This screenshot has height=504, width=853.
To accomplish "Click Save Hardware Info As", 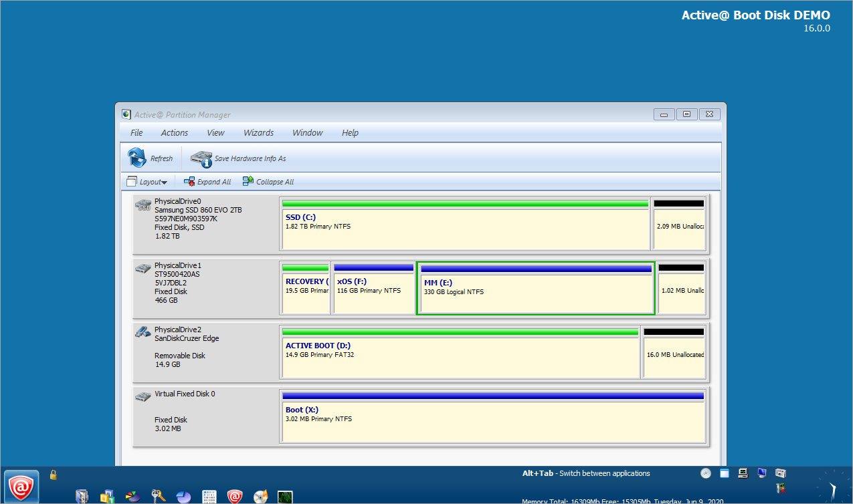I will pyautogui.click(x=239, y=158).
